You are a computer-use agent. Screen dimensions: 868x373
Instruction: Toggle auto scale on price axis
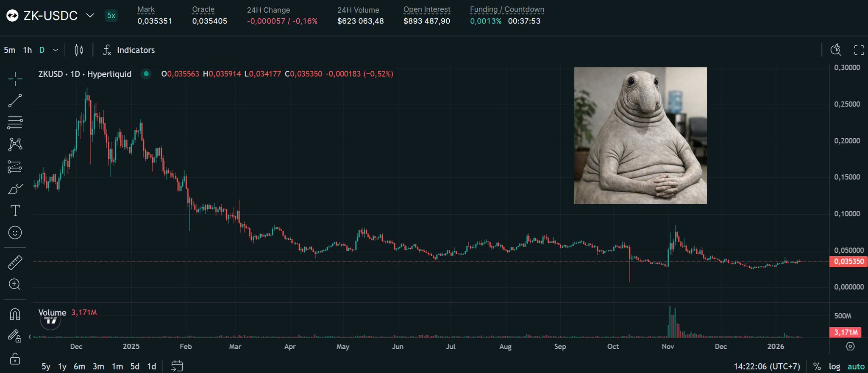[856, 366]
